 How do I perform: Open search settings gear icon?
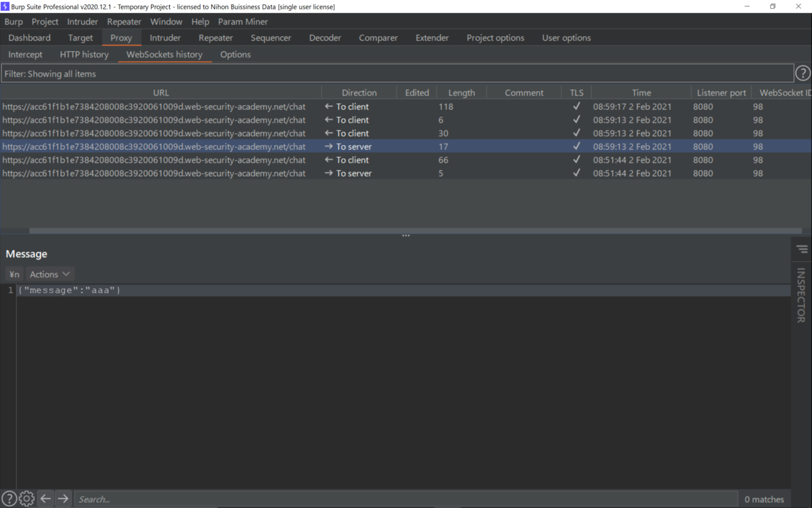coord(26,499)
